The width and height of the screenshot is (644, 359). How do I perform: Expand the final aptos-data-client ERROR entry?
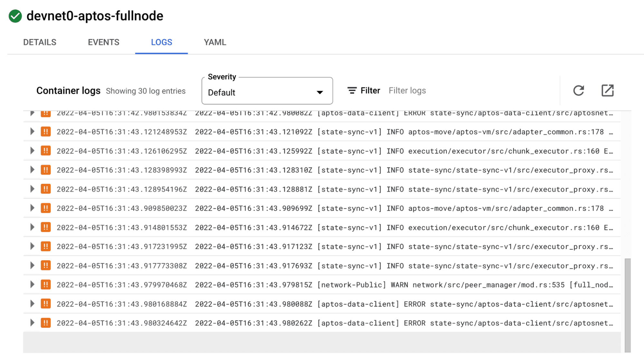(32, 323)
